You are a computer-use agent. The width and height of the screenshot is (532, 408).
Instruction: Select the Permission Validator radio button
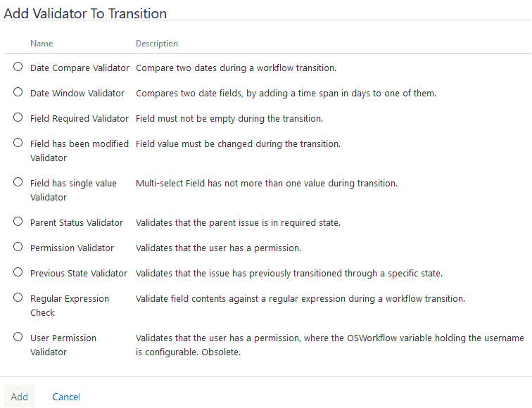(18, 247)
